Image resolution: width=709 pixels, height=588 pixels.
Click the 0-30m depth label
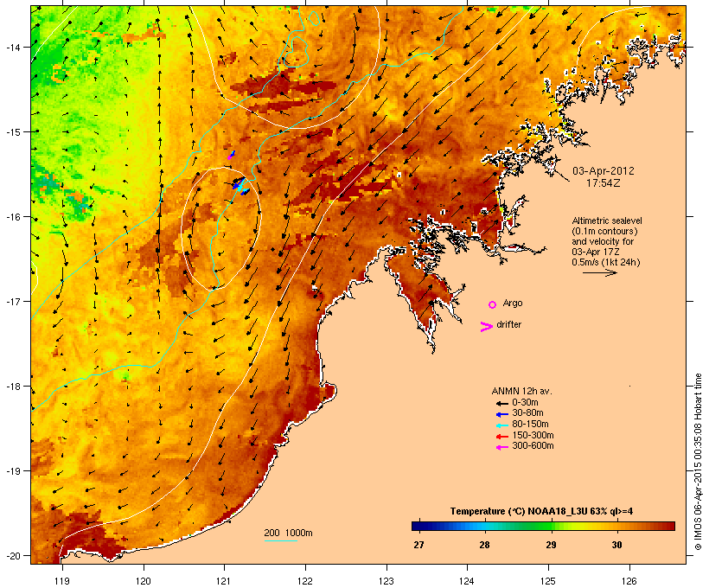coord(525,403)
